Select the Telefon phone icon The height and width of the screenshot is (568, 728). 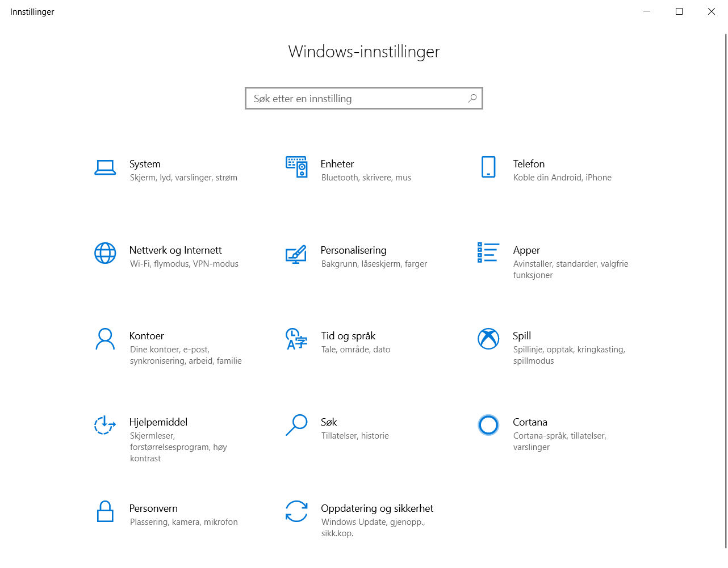[x=488, y=167]
